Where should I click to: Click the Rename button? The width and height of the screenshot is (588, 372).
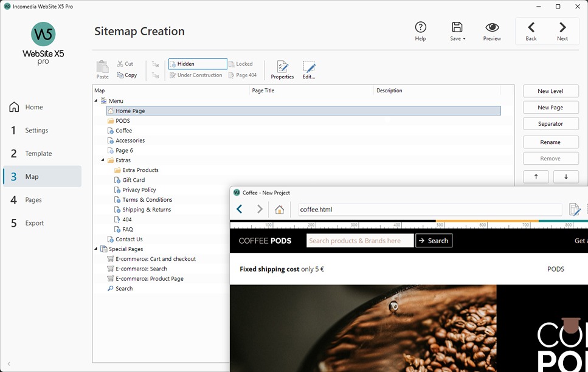(x=550, y=142)
